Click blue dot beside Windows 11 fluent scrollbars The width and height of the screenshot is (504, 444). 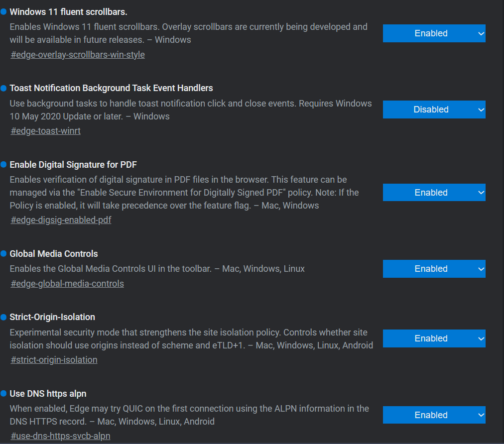3,12
